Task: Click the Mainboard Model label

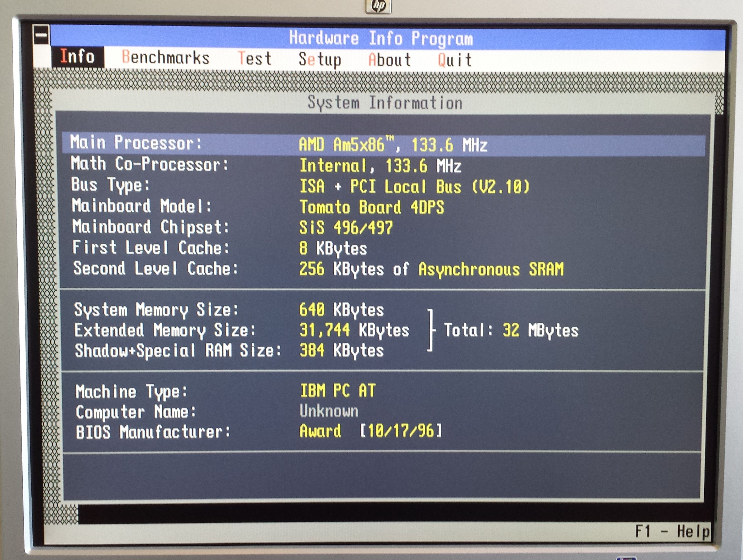Action: click(x=142, y=206)
